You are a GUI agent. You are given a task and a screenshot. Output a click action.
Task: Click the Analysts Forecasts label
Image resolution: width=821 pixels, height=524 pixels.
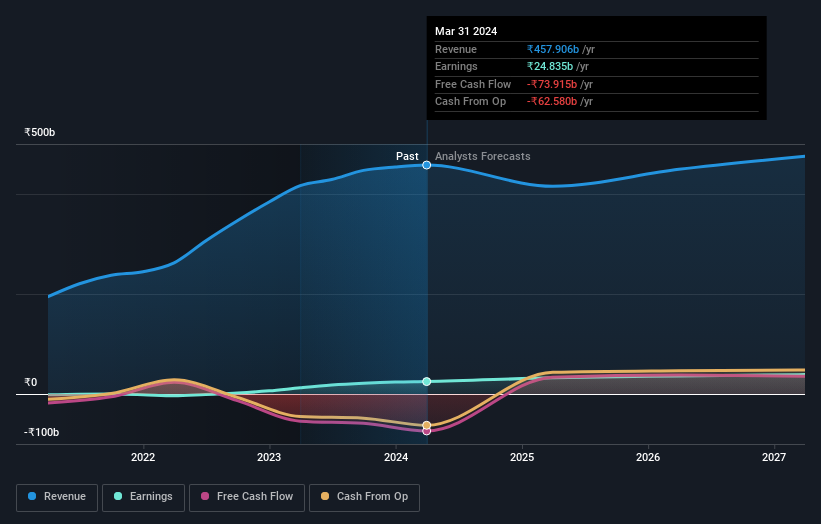(x=483, y=157)
